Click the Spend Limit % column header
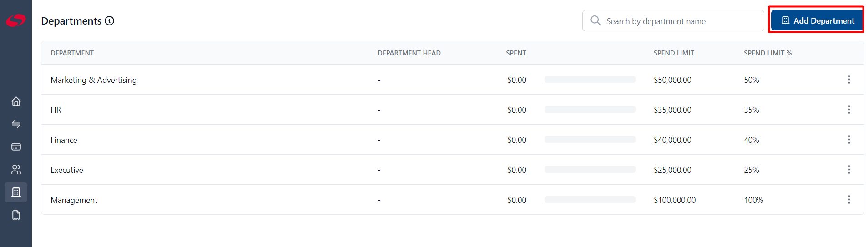This screenshot has height=247, width=868. point(767,53)
